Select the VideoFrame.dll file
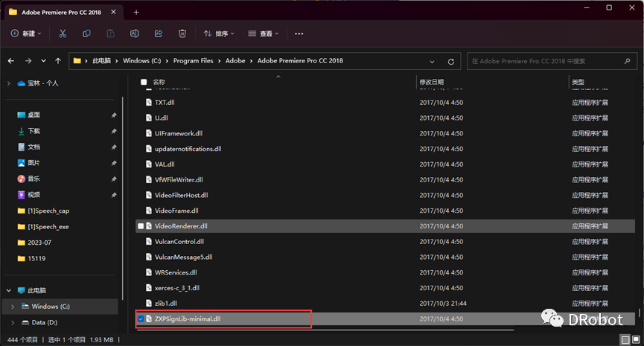The height and width of the screenshot is (346, 644). click(176, 211)
